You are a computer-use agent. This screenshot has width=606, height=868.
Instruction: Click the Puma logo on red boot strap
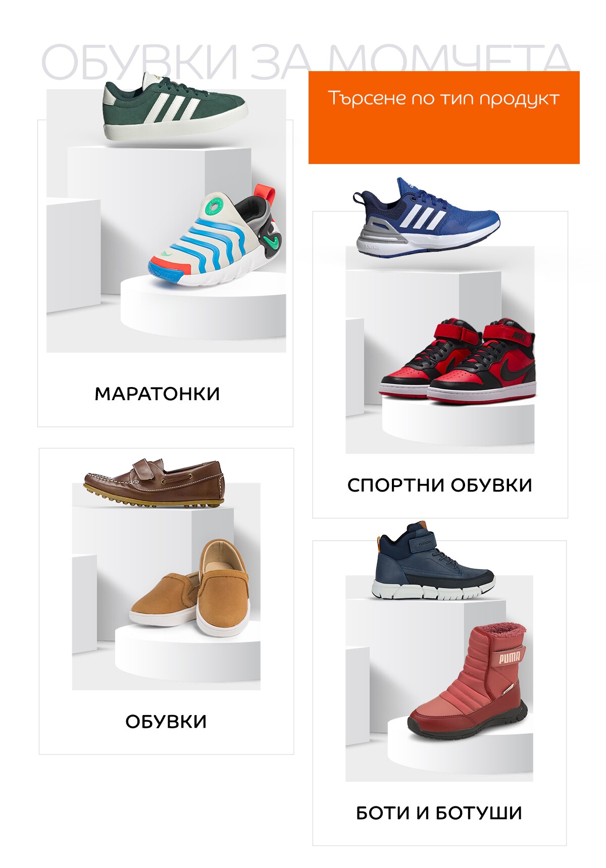510,656
